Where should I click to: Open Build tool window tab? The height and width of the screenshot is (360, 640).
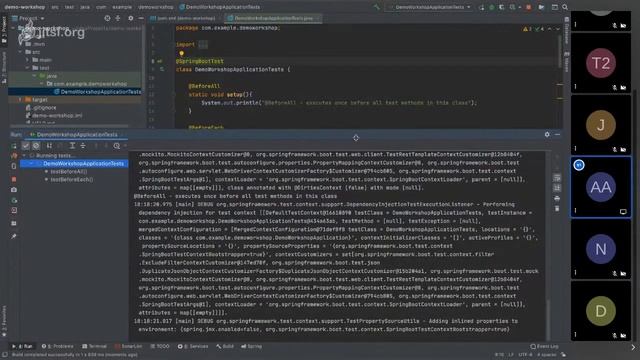(225, 346)
